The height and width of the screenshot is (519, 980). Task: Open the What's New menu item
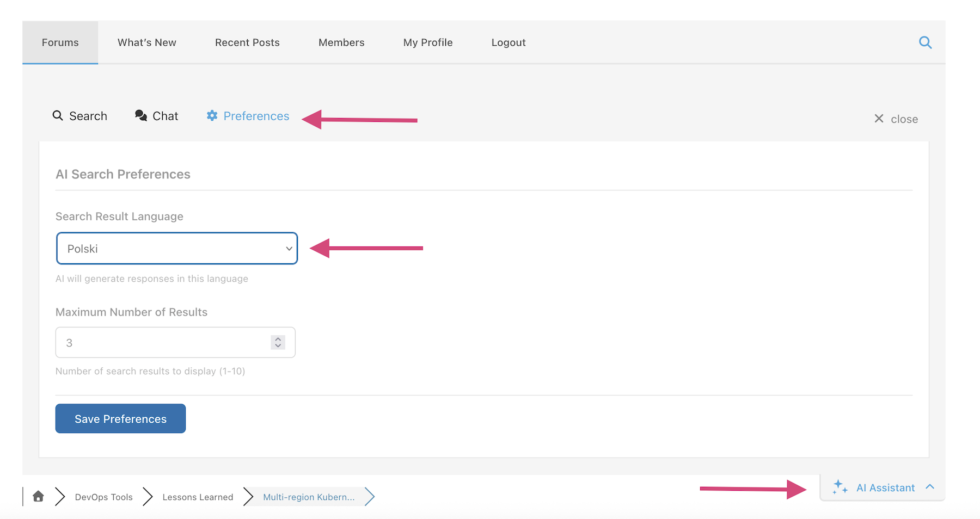[x=147, y=42]
